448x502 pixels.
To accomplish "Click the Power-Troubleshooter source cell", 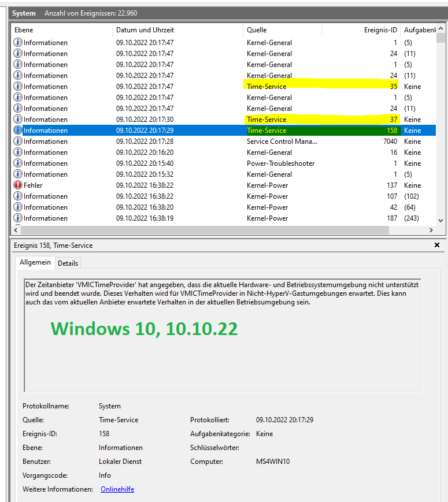I will pyautogui.click(x=281, y=163).
